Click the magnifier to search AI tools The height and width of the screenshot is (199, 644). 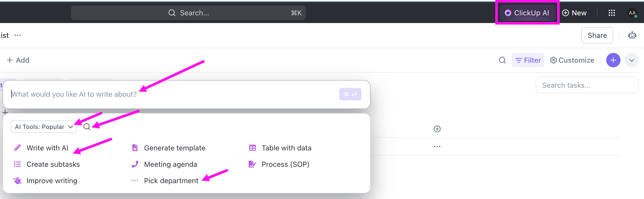(87, 127)
